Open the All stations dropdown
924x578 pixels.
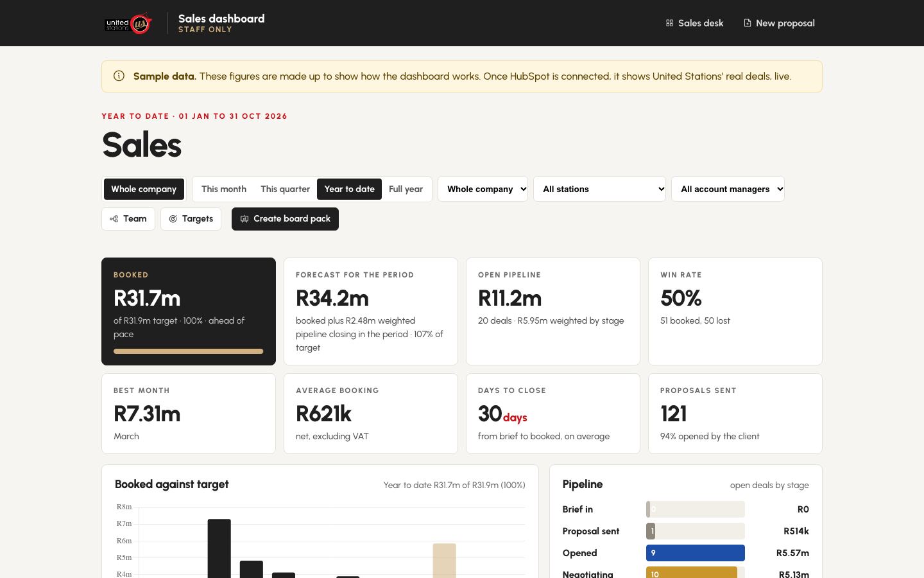(x=599, y=189)
